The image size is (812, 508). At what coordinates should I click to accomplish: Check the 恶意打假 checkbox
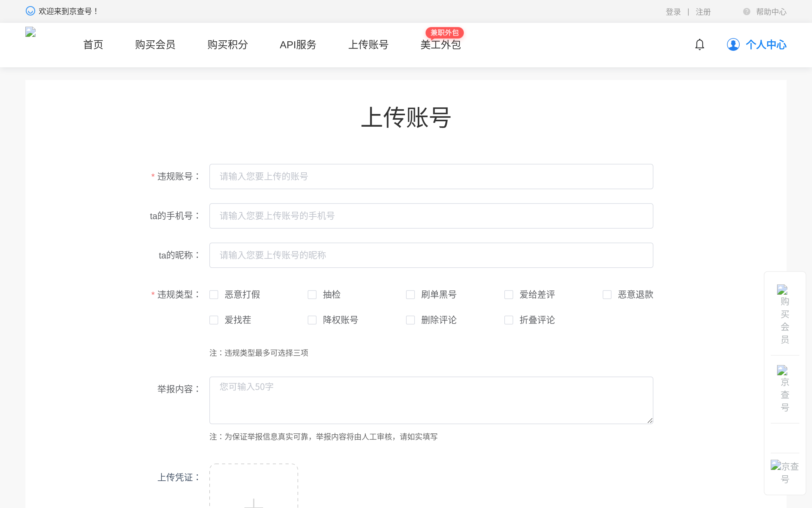point(214,295)
